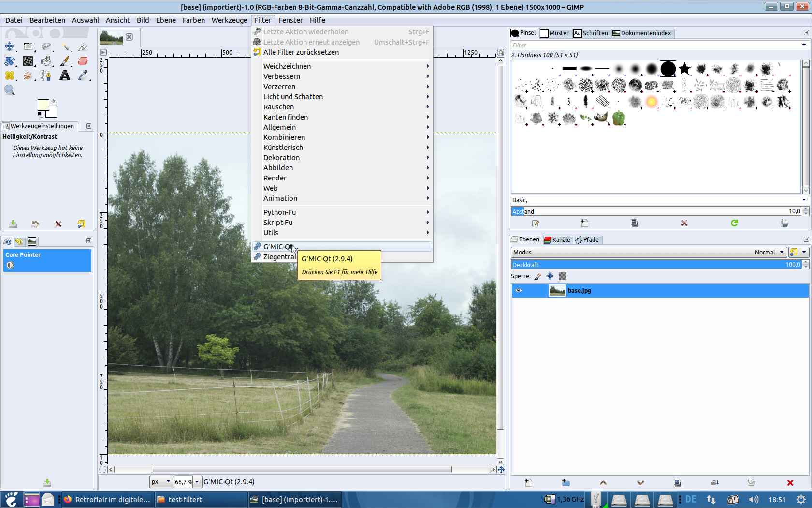Select the Zoom magnifier tool
The width and height of the screenshot is (812, 508).
(x=10, y=90)
